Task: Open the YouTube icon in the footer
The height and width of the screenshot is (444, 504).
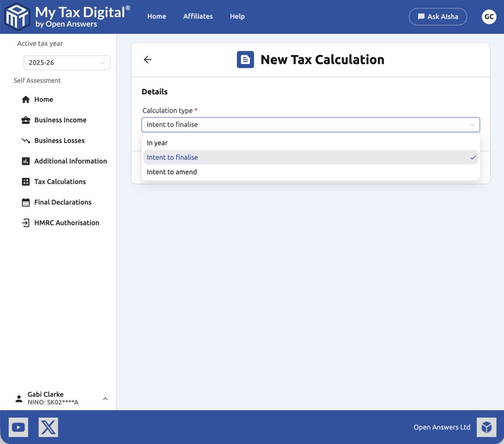Action: (18, 427)
